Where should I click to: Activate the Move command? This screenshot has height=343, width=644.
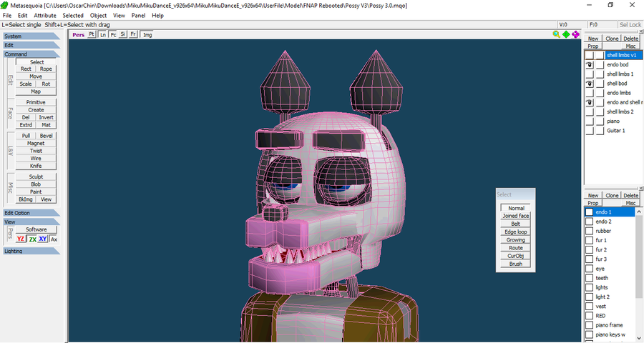point(36,76)
